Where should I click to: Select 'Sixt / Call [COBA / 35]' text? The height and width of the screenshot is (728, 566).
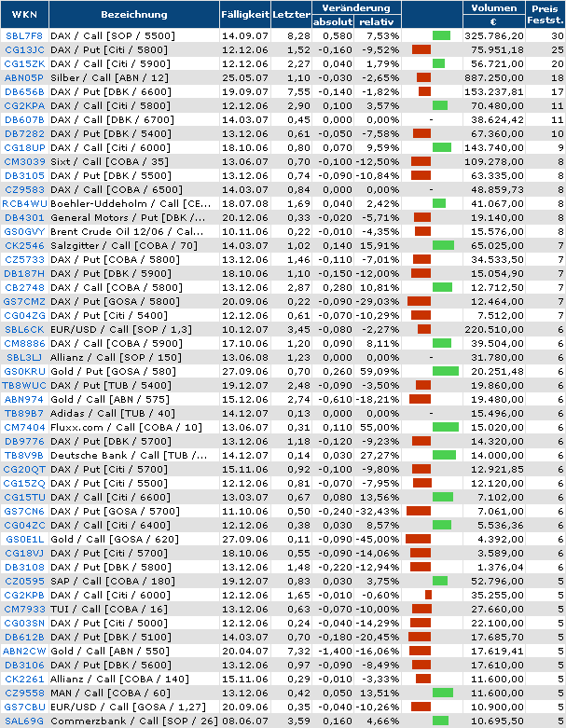tap(110, 161)
